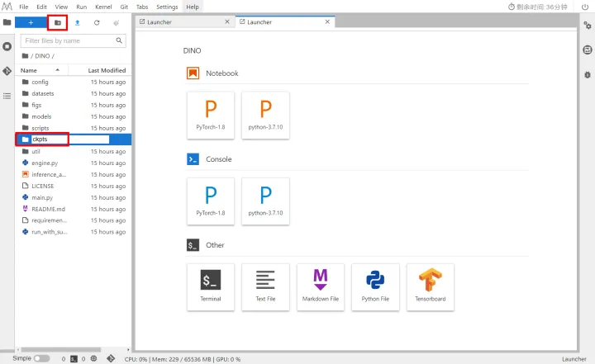595x364 pixels.
Task: Refresh the file browser list
Action: click(x=97, y=22)
